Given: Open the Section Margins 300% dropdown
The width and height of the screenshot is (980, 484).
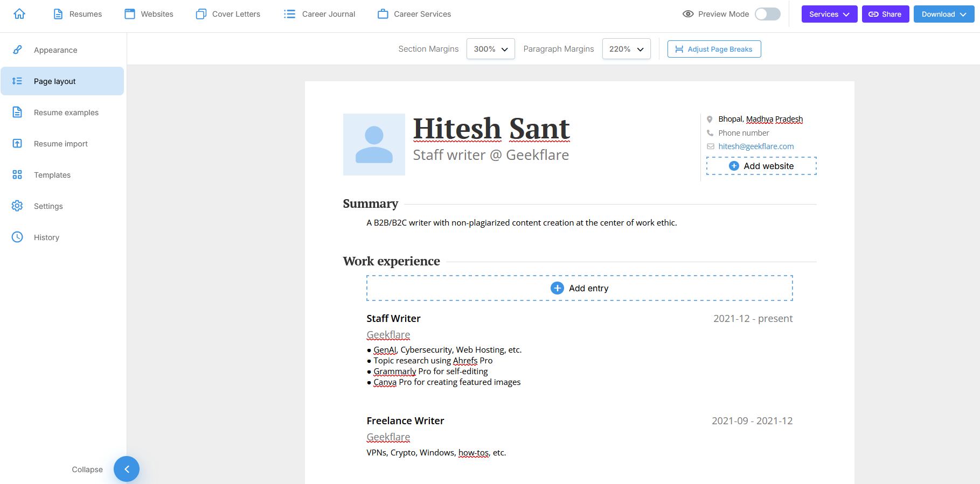Looking at the screenshot, I should click(x=490, y=49).
